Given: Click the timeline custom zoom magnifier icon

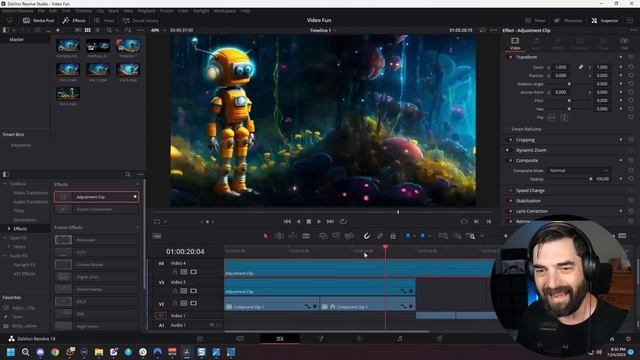Looking at the screenshot, I should point(471,236).
